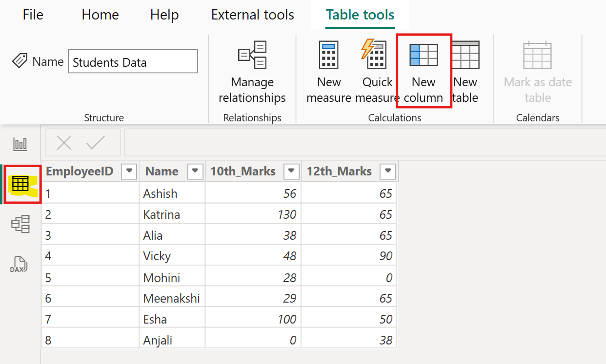This screenshot has width=606, height=364.
Task: Open the Home ribbon tab
Action: tap(100, 15)
